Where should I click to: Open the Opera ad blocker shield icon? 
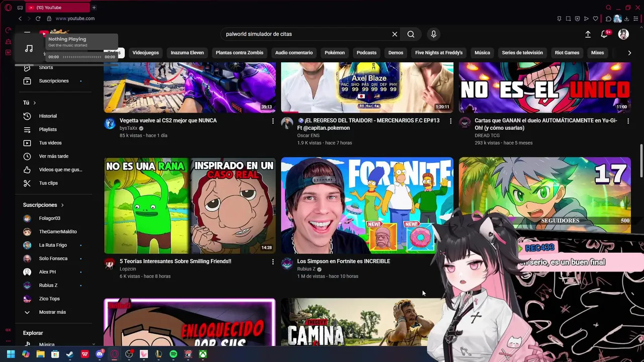click(x=577, y=19)
